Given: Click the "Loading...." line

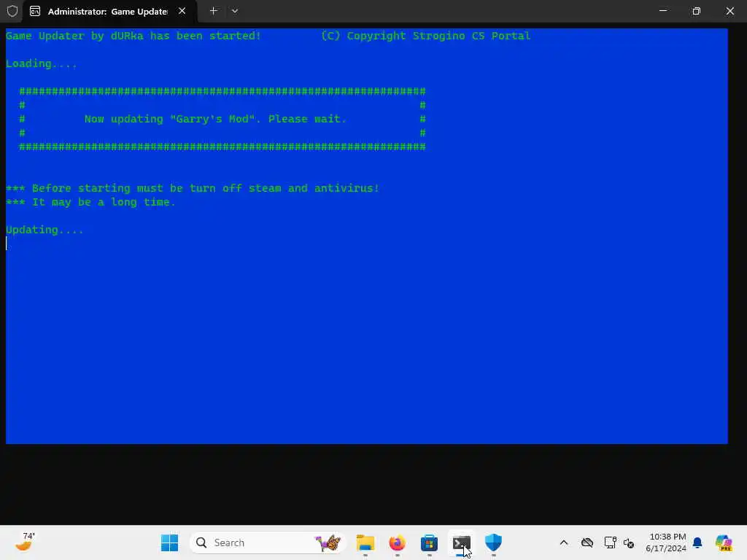Looking at the screenshot, I should pos(42,64).
